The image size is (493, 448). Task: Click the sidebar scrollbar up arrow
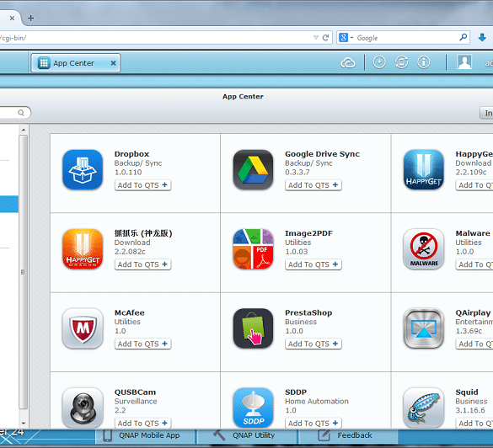pos(24,130)
